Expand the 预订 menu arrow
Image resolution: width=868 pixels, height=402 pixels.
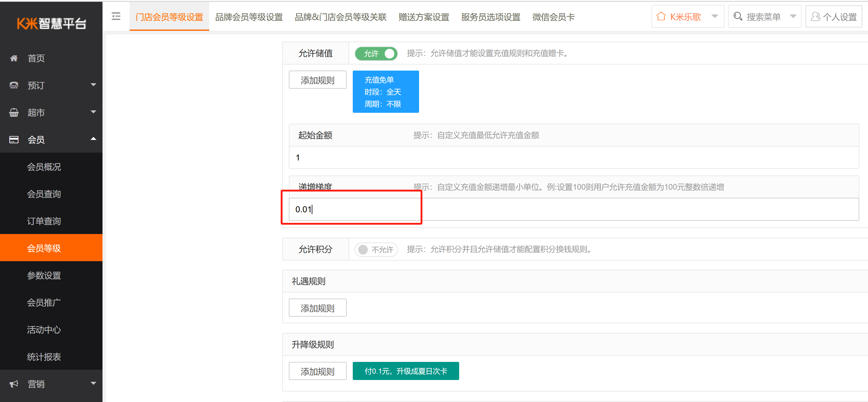click(93, 85)
